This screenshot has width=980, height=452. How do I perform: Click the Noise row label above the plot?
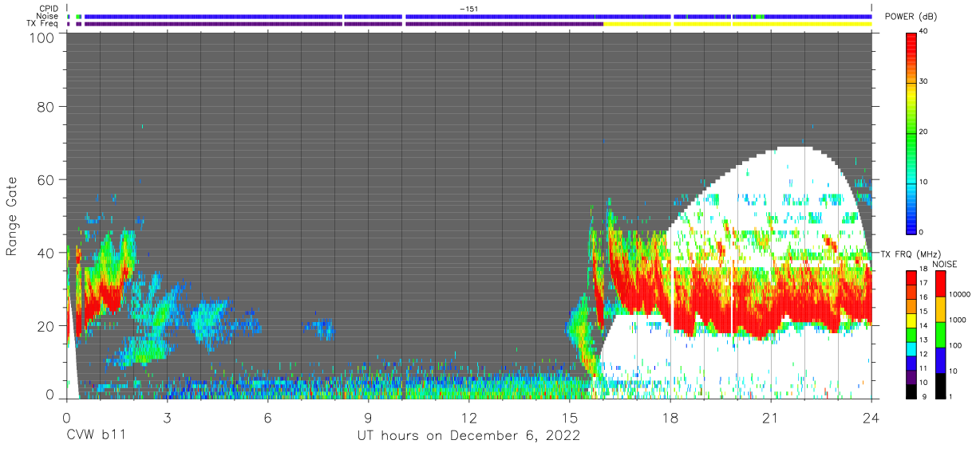click(47, 16)
